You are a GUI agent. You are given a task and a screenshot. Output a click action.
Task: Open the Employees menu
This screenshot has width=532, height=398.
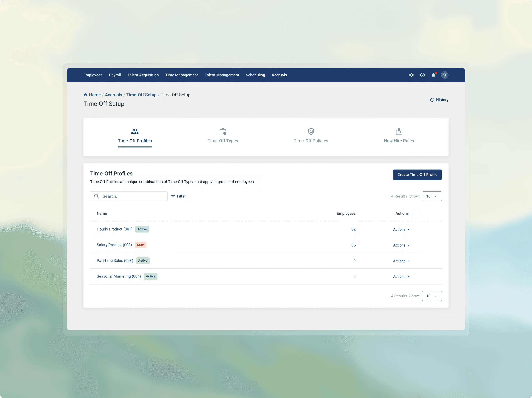pos(93,75)
